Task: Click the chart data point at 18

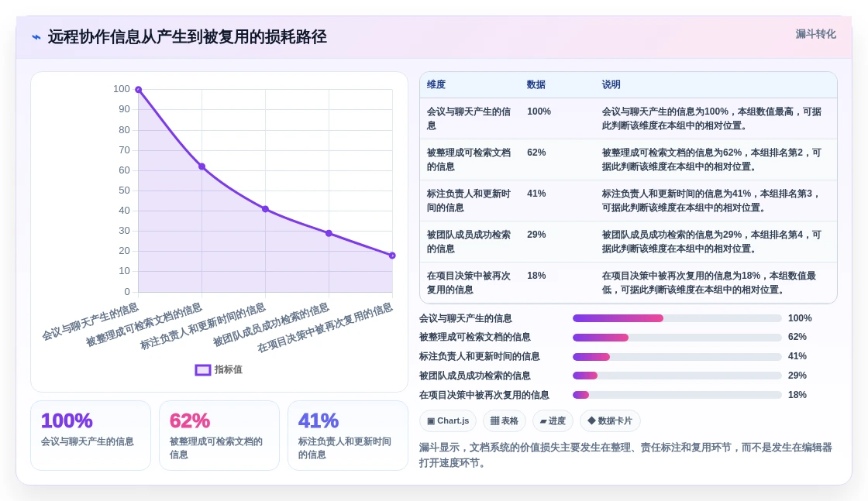Action: click(x=392, y=256)
